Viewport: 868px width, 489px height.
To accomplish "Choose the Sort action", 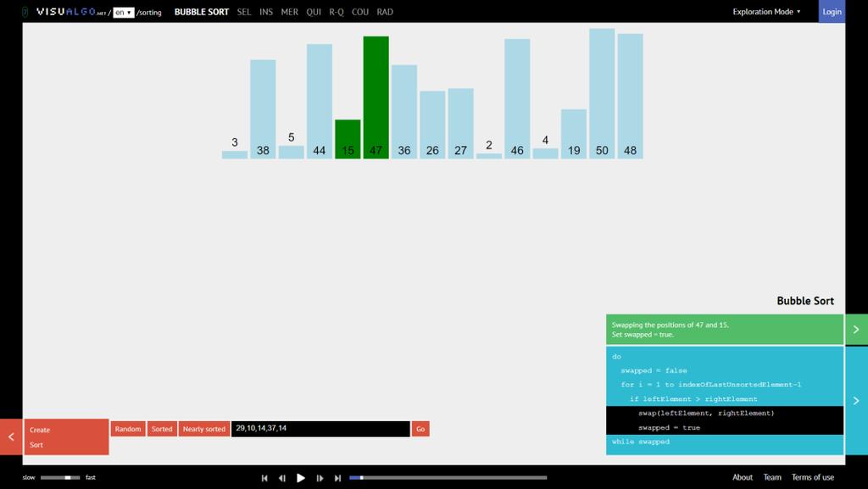I will click(x=36, y=445).
